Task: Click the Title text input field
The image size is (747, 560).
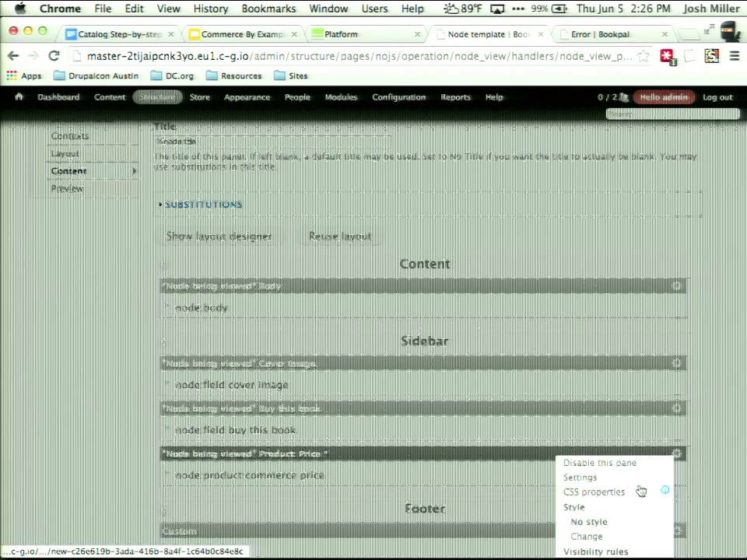Action: pyautogui.click(x=273, y=142)
